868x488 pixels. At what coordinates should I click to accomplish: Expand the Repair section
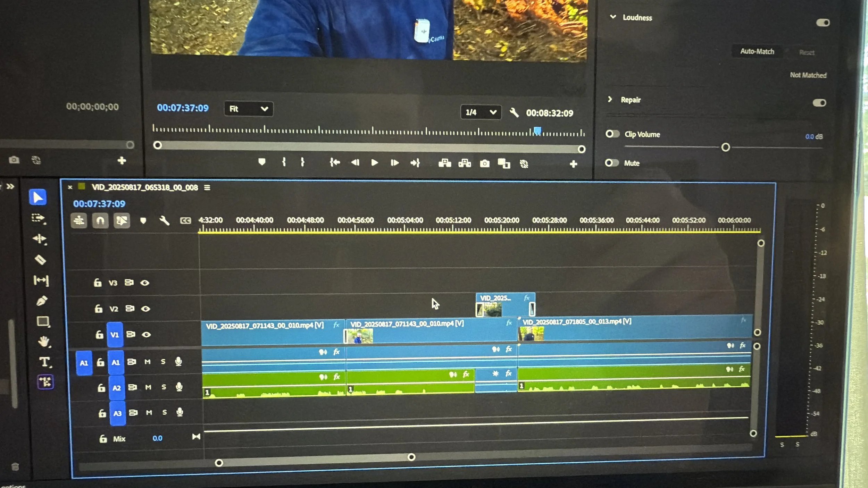[610, 100]
